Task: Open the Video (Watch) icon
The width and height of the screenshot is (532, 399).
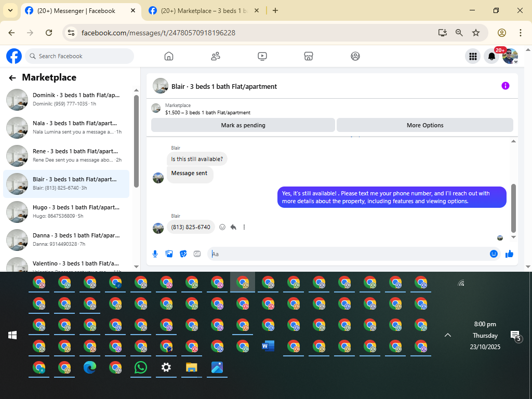Action: click(262, 56)
